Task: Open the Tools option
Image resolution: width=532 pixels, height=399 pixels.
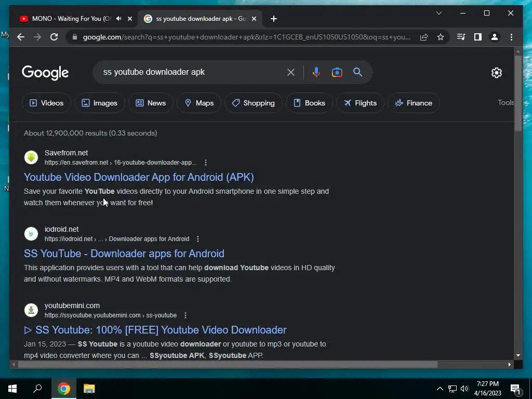Action: tap(506, 102)
